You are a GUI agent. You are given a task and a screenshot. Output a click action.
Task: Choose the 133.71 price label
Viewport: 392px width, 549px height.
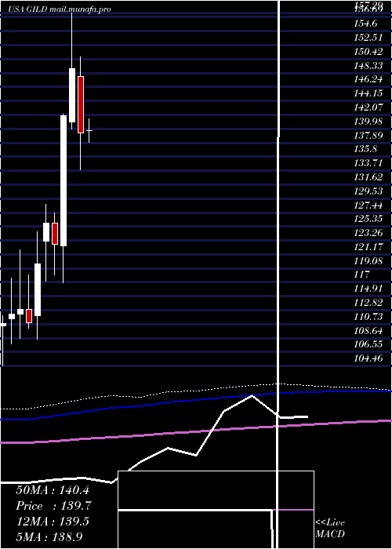pyautogui.click(x=368, y=163)
